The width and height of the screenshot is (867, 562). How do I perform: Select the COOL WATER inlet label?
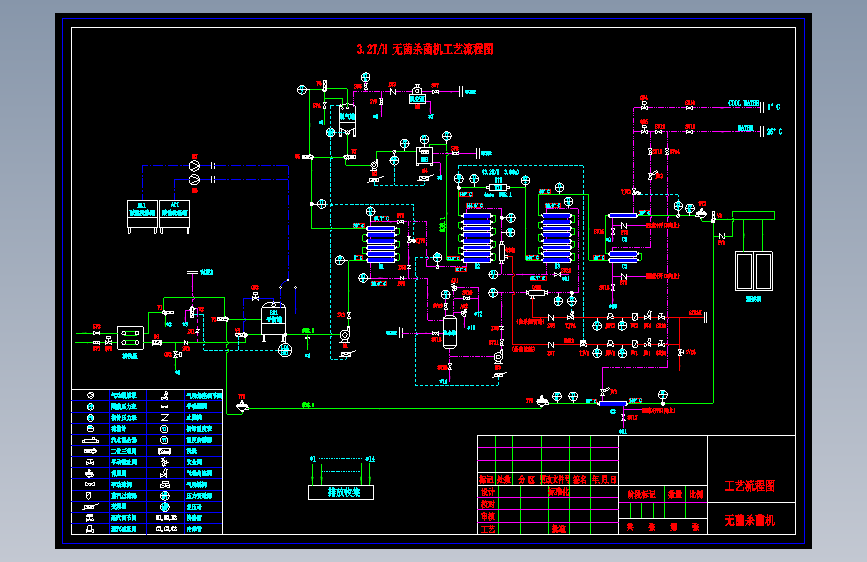pyautogui.click(x=744, y=103)
